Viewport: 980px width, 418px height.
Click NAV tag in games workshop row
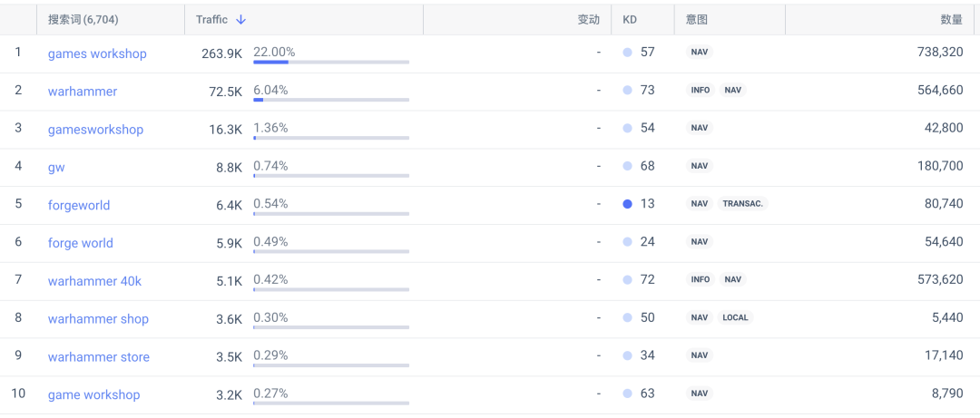[700, 53]
